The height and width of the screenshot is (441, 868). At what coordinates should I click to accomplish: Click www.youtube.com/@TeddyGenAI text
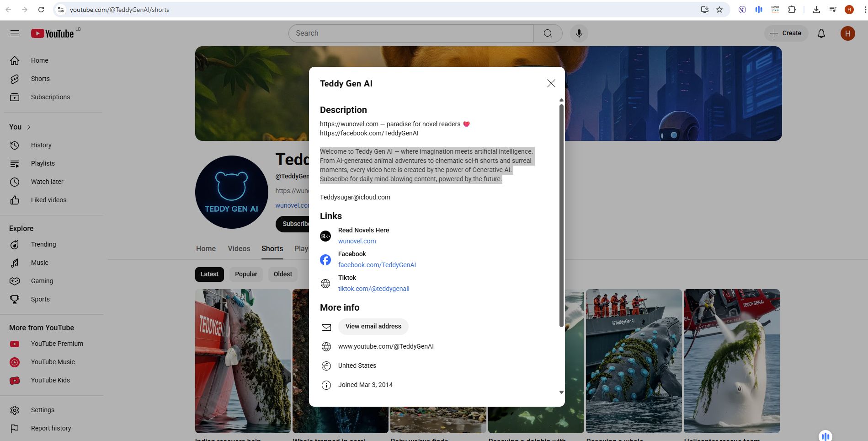[x=386, y=346]
